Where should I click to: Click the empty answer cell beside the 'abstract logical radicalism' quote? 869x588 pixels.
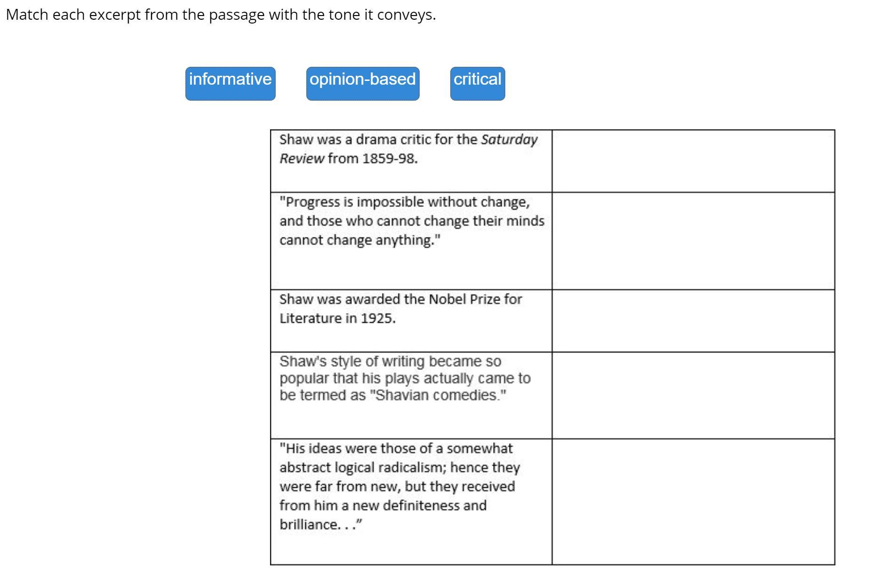(693, 501)
